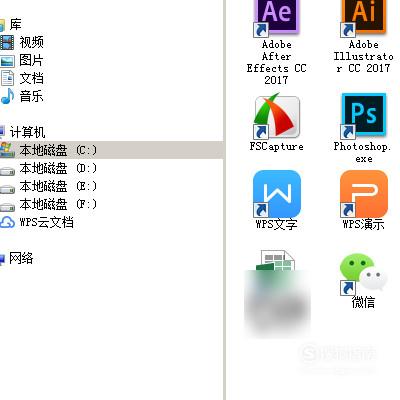Click the drive icon for 本地磁盘 (D:)
The image size is (400, 400).
click(x=7, y=171)
